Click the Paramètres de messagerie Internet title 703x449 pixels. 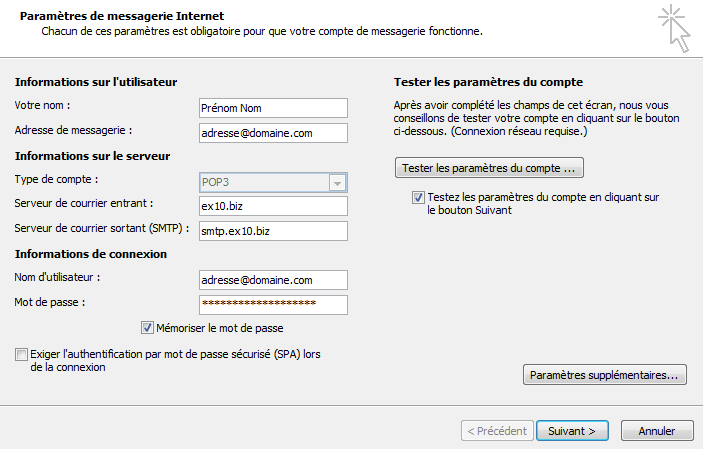(x=122, y=17)
